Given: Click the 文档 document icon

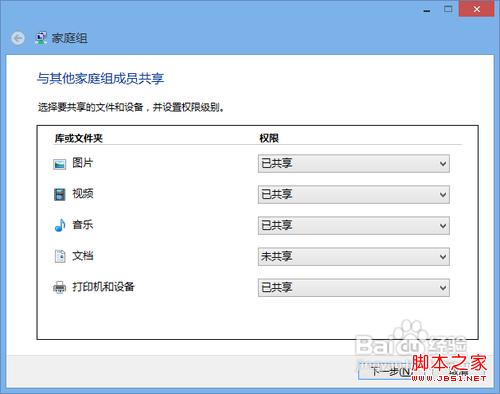Looking at the screenshot, I should (x=60, y=256).
